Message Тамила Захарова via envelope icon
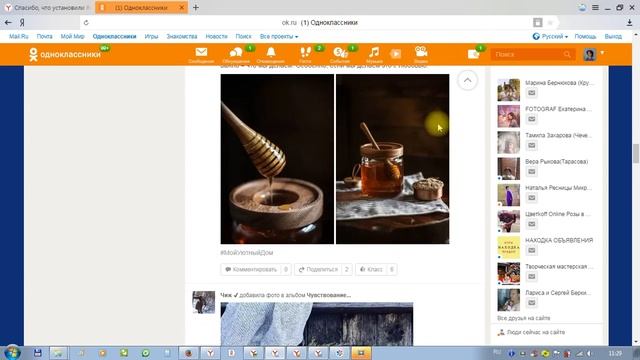640x360 pixels. [531, 145]
